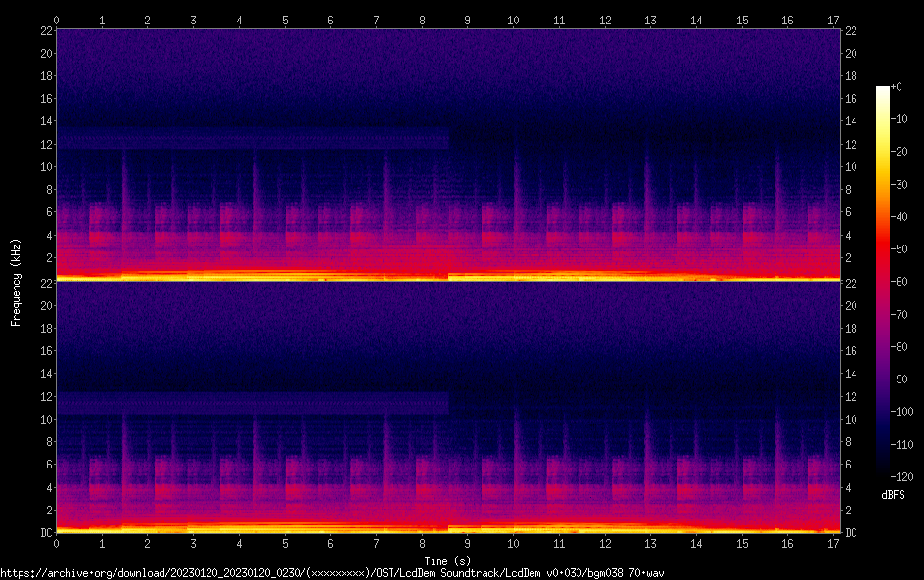
Task: Click the -120 level on the color scale
Action: click(x=883, y=476)
